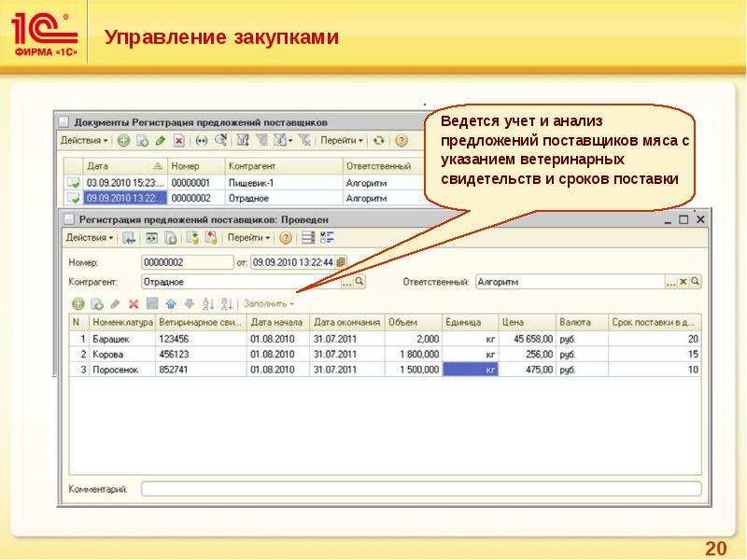Open Перейти dropdown in documents list toolbar
The width and height of the screenshot is (747, 560).
[341, 141]
